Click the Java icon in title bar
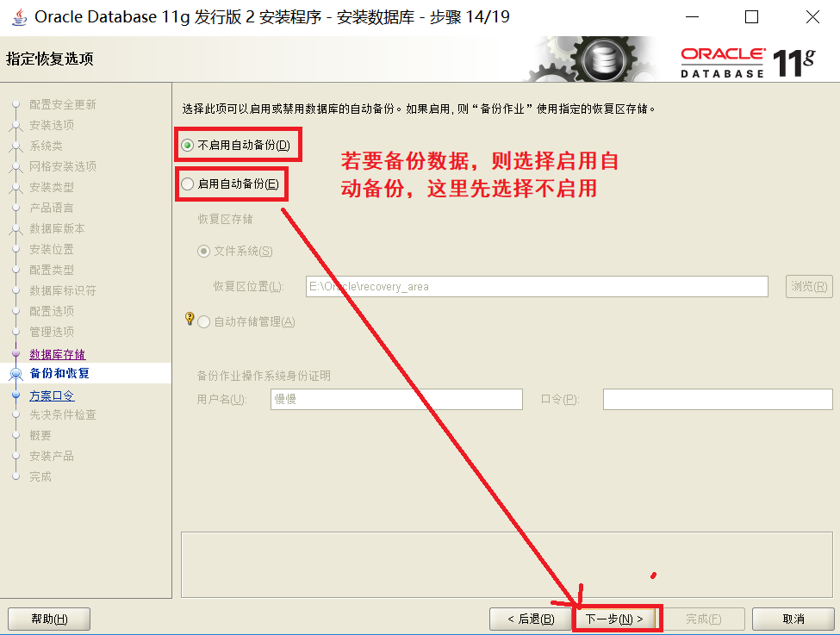 point(19,16)
